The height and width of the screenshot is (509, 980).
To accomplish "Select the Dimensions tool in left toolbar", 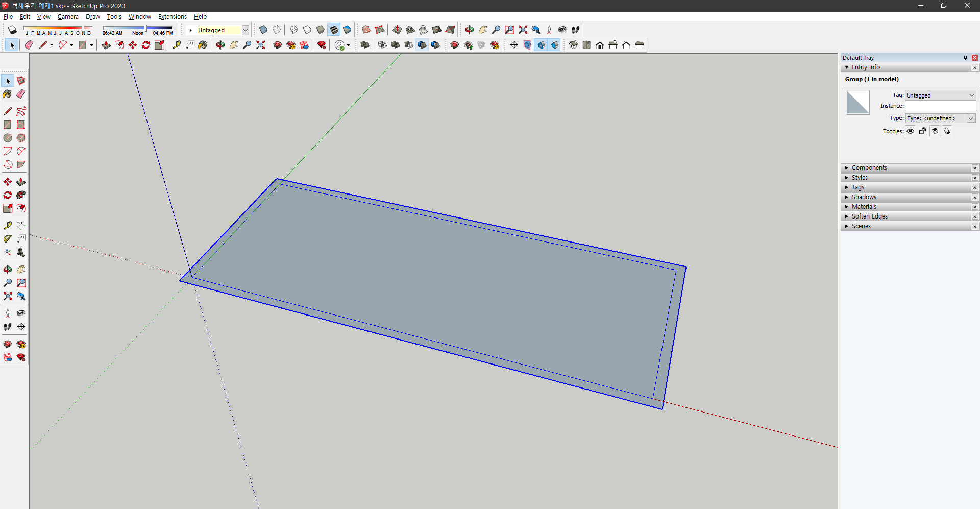I will (21, 225).
